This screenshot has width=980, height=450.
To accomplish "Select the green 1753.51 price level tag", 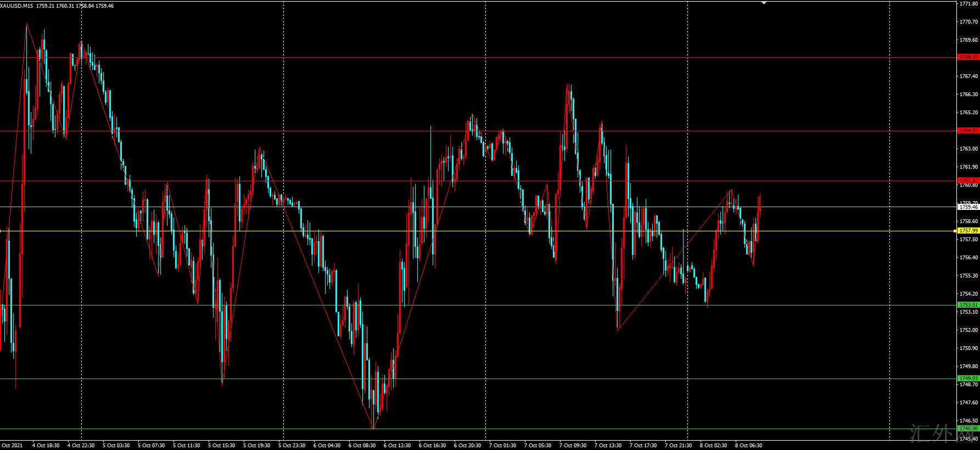I will point(968,305).
